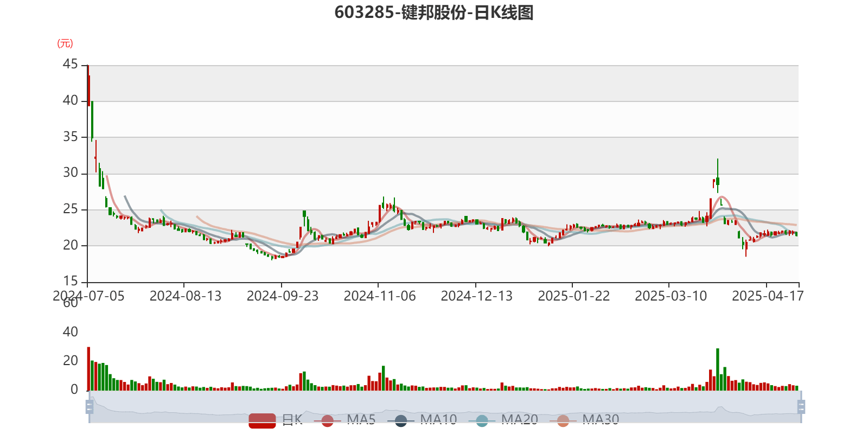Click the MA20 teal legend marker
The height and width of the screenshot is (434, 868).
[482, 420]
